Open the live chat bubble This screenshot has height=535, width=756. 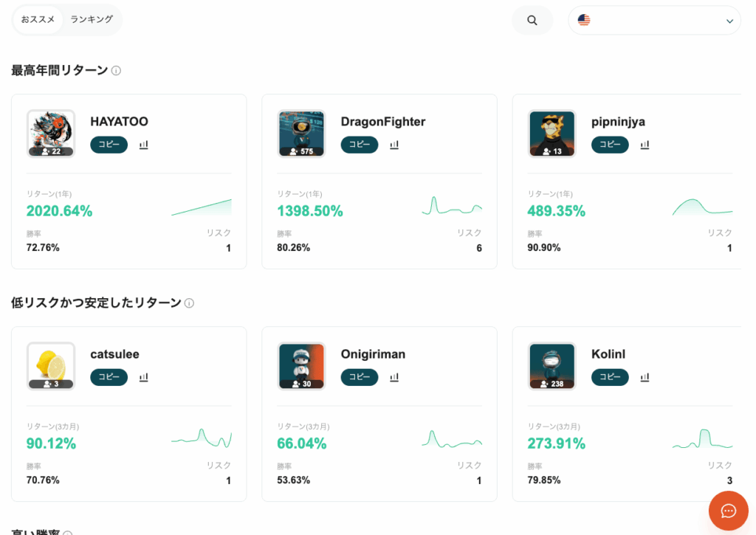(x=728, y=511)
